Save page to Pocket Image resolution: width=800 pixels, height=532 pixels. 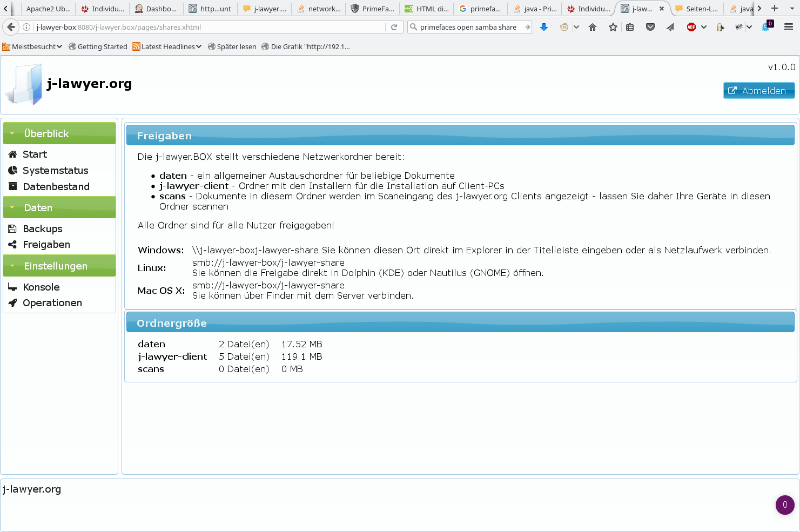point(650,27)
